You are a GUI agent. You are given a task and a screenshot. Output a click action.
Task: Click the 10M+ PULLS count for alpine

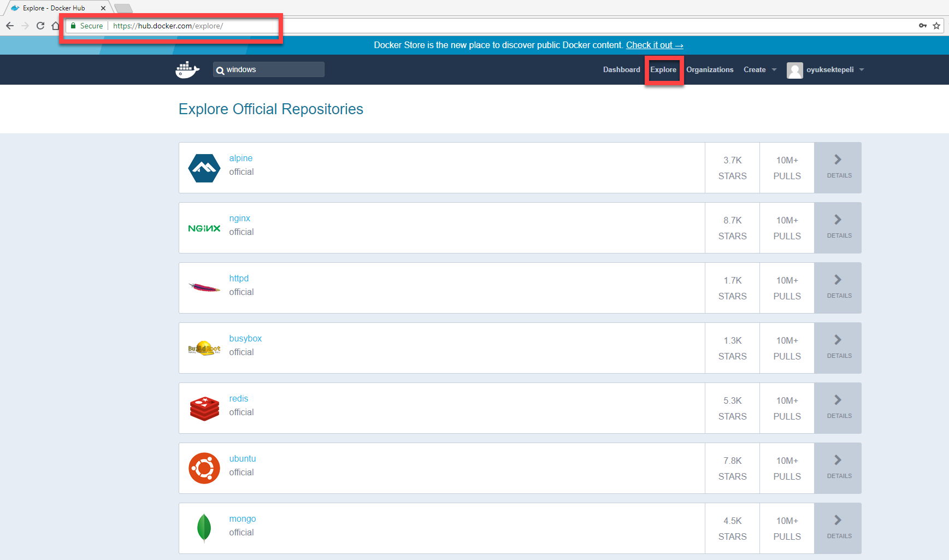[x=787, y=168]
